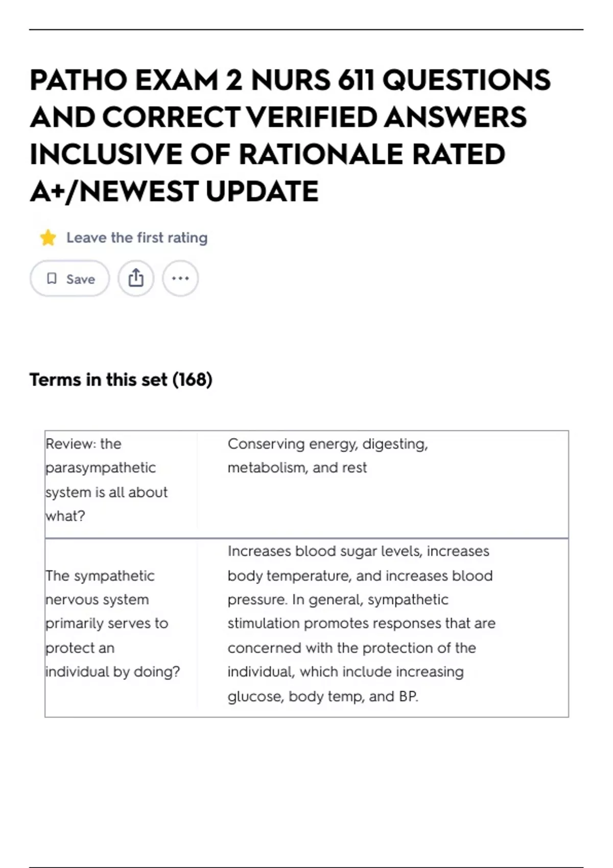Click the "INCLUSIVE OF RATIONALE RATED" title line
The height and width of the screenshot is (868, 613).
point(267,154)
